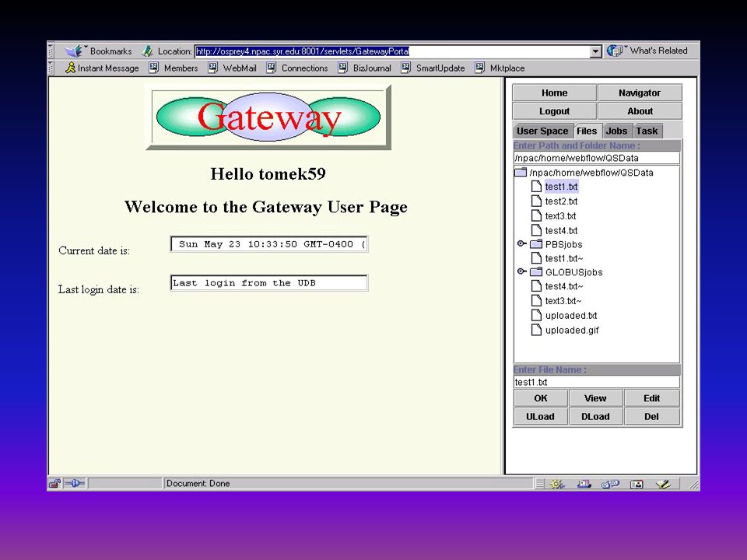747x560 pixels.
Task: Open the BizJournal toolbar shortcut
Action: (x=365, y=68)
